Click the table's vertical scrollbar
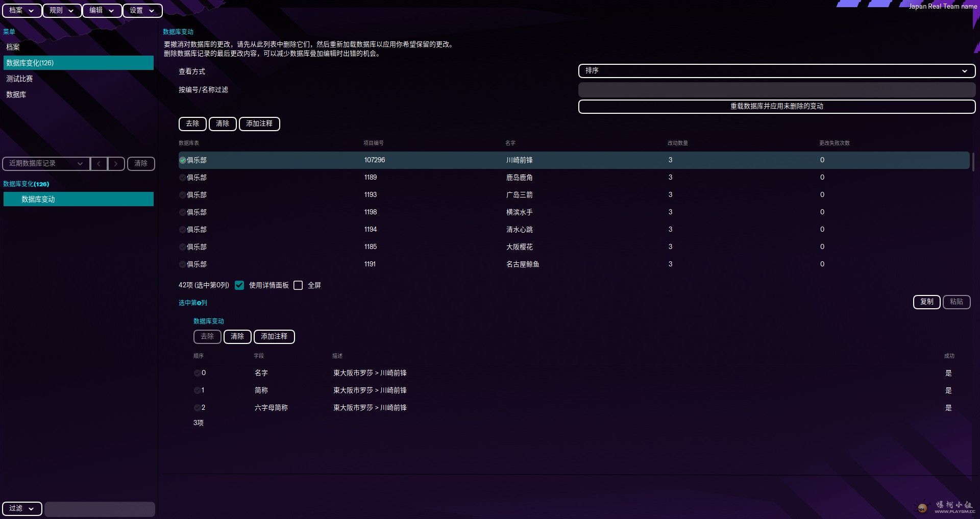 (x=973, y=162)
